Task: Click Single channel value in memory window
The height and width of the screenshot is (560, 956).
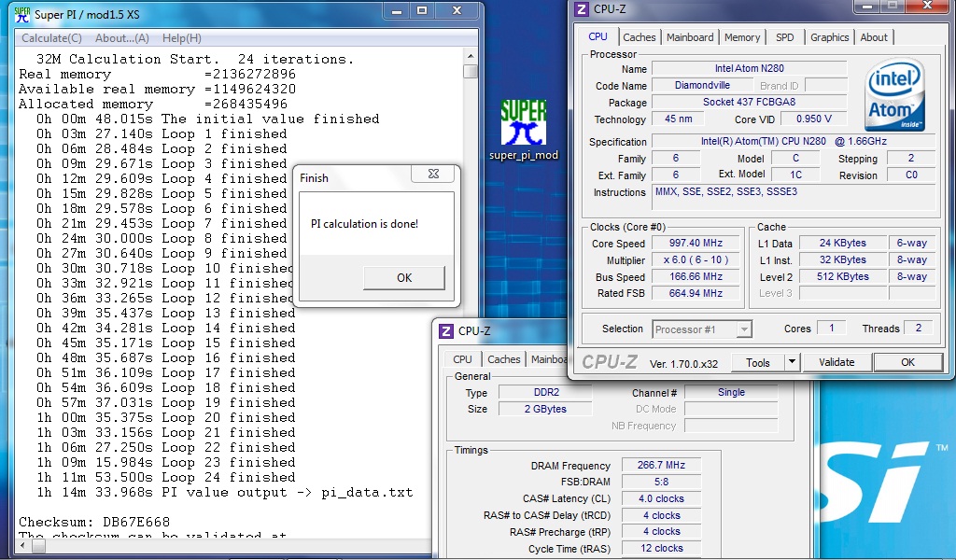Action: [731, 392]
